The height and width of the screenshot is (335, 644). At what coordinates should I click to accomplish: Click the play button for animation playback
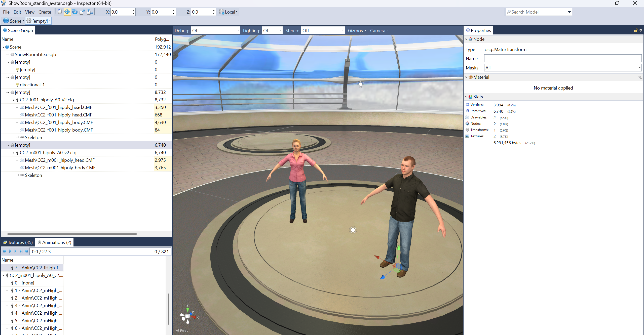click(x=15, y=251)
